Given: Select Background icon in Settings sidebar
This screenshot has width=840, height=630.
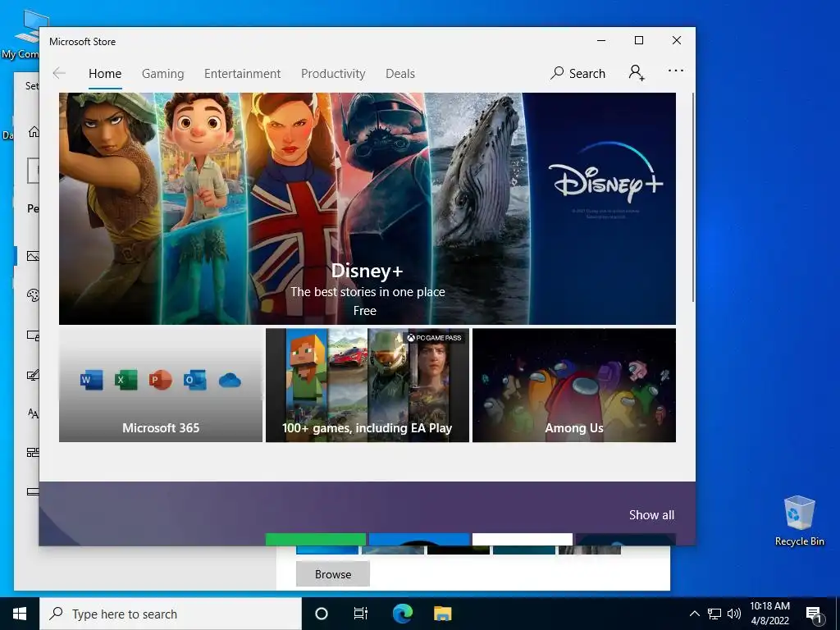Looking at the screenshot, I should pyautogui.click(x=33, y=257).
